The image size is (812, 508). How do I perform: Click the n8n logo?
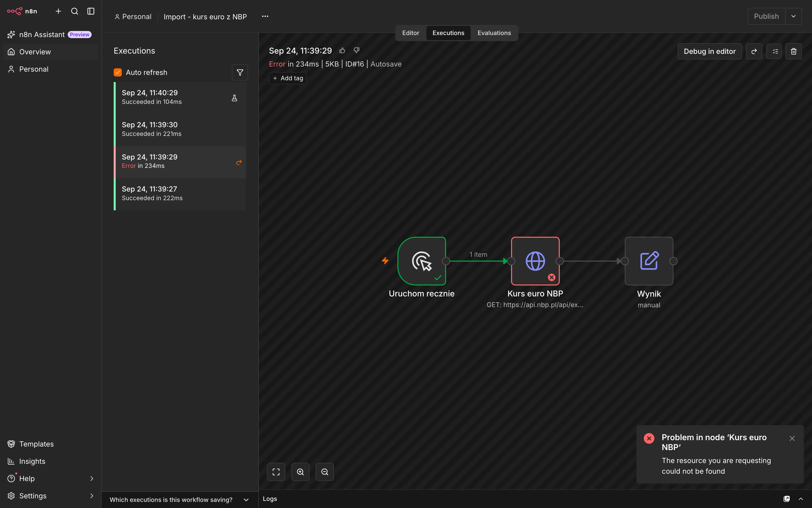point(22,11)
